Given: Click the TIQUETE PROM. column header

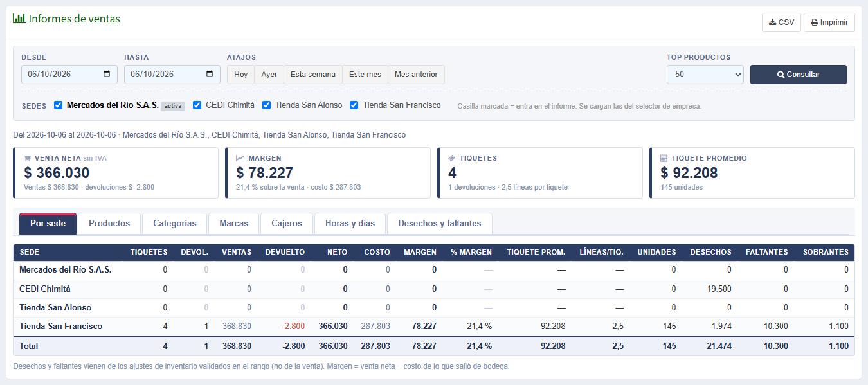Looking at the screenshot, I should (536, 252).
